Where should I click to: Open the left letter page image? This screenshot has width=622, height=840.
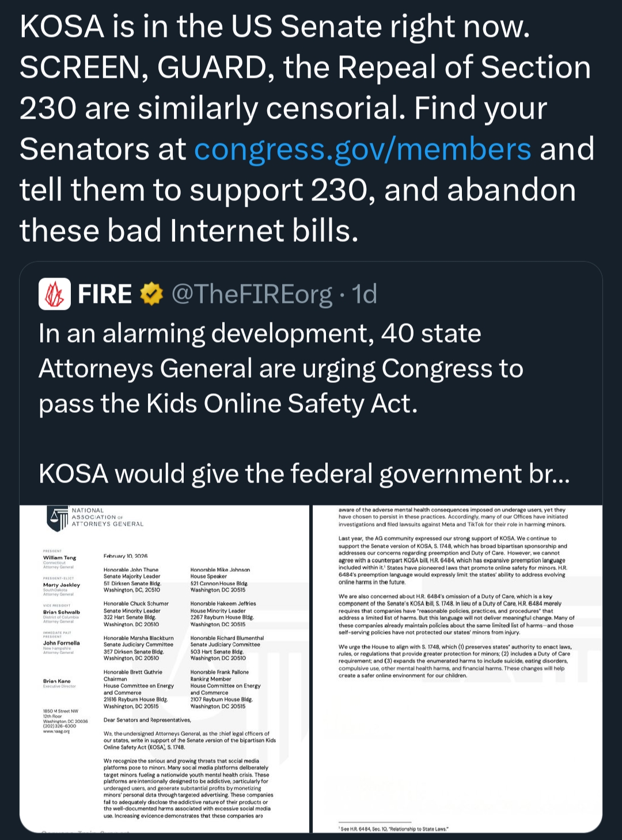click(165, 668)
